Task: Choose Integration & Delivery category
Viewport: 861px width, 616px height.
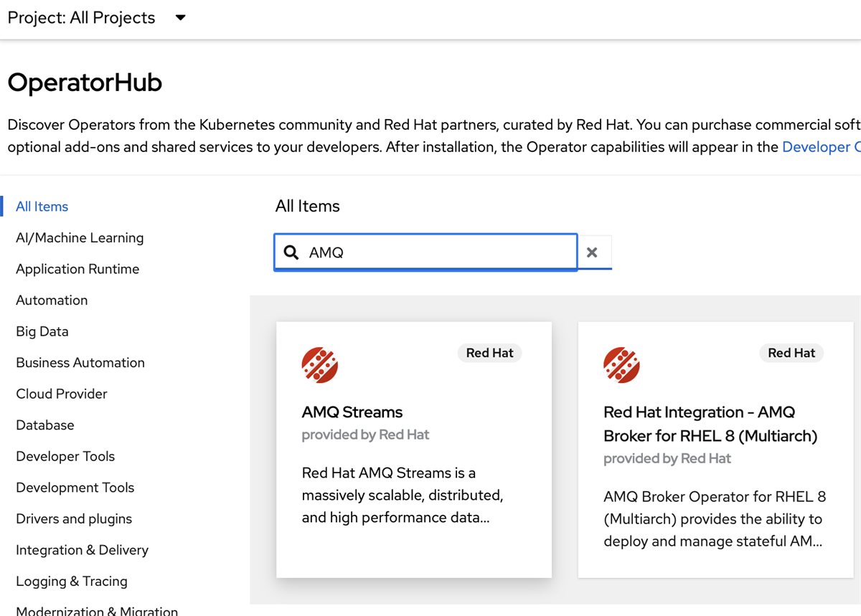Action: click(82, 550)
